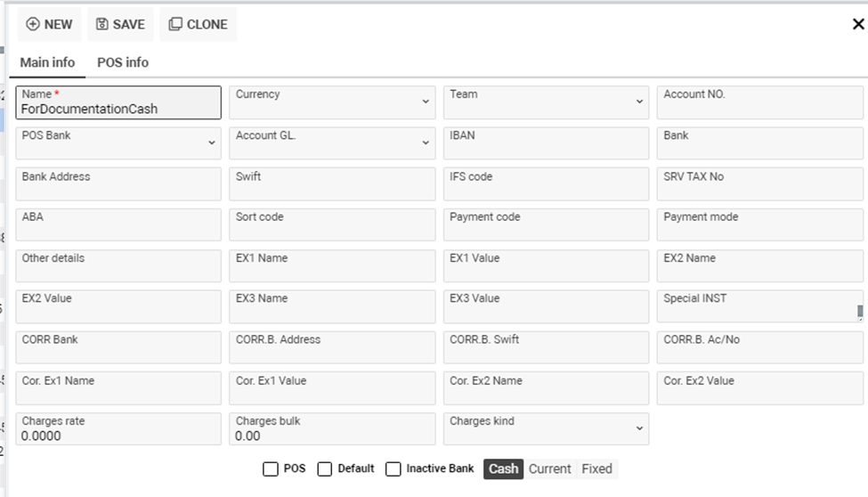Switch to the POS info tab
Image resolution: width=868 pixels, height=497 pixels.
click(123, 62)
